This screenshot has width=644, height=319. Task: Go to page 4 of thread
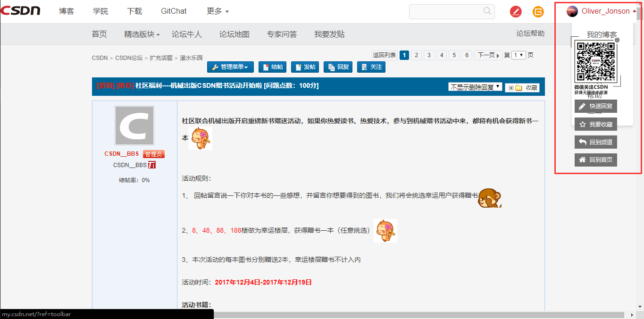442,55
